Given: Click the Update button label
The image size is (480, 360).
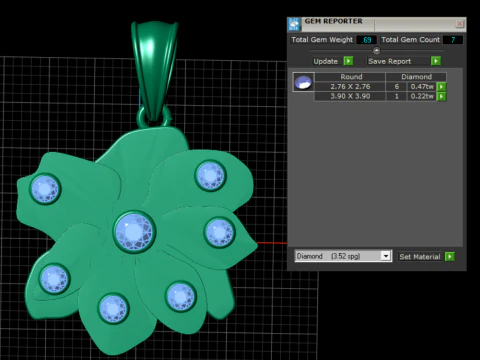Looking at the screenshot, I should tap(325, 61).
